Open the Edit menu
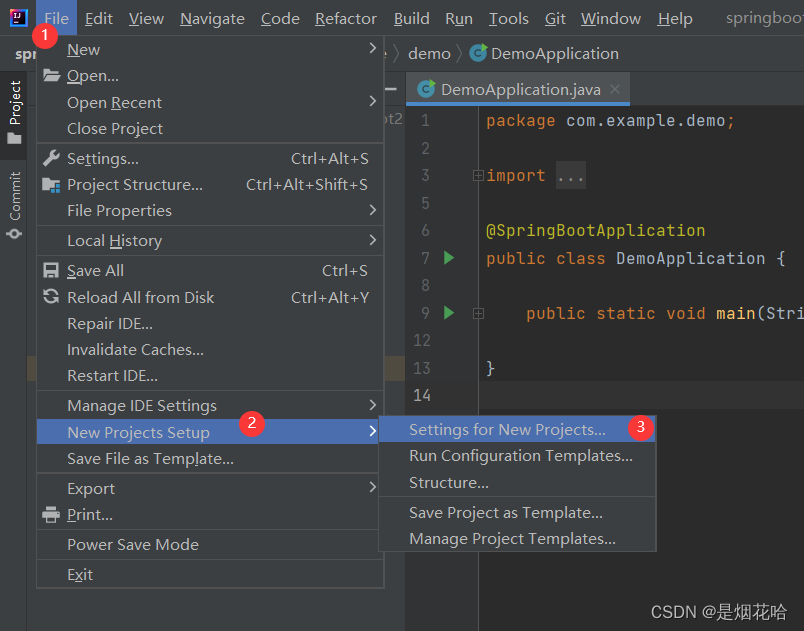The image size is (804, 631). tap(98, 18)
